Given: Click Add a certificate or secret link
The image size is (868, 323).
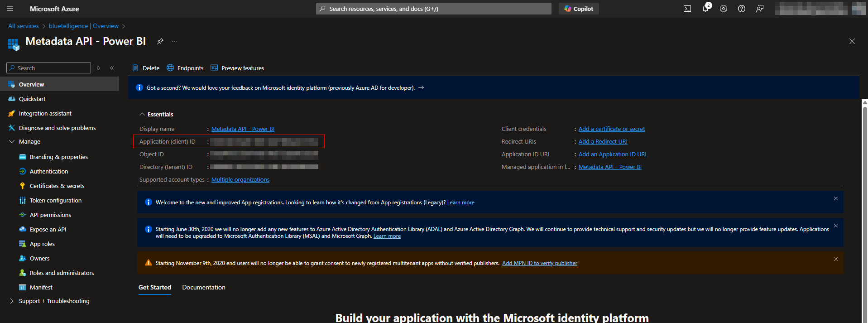Looking at the screenshot, I should click(612, 129).
